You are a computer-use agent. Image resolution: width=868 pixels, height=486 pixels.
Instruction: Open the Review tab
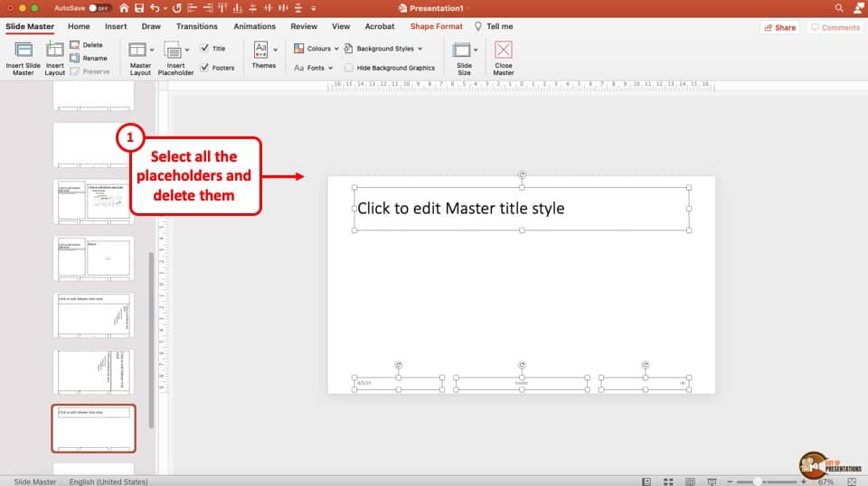coord(304,26)
